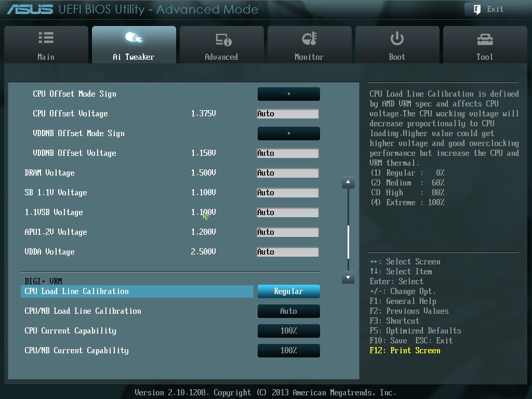Open CPU/NB Current Capability 100% dropdown

(289, 351)
